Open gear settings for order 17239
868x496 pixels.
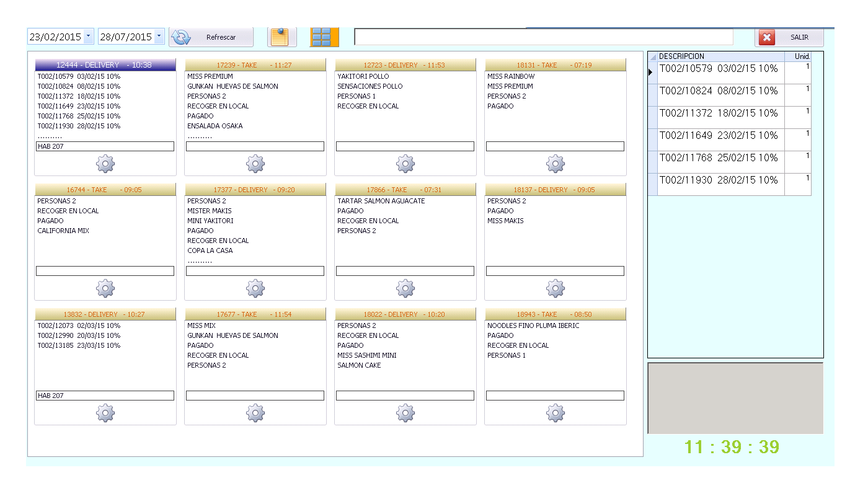255,164
